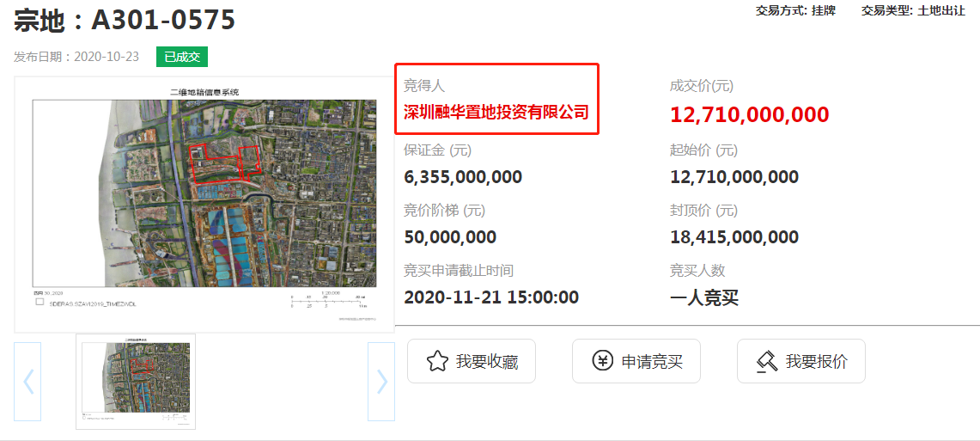Click the legend checkbox beside SDERAS.SZAVI2019 on the map
Viewport: 980px width, 441px height.
pos(40,302)
